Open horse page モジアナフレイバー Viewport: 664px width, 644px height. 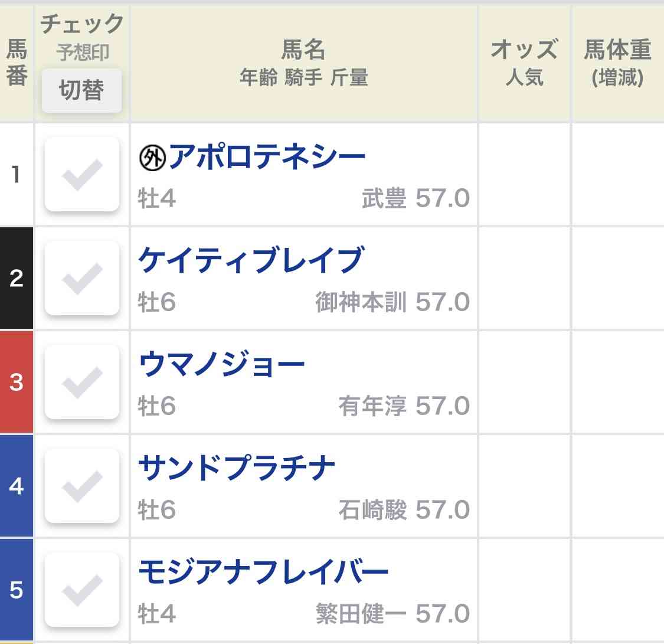pos(263,571)
